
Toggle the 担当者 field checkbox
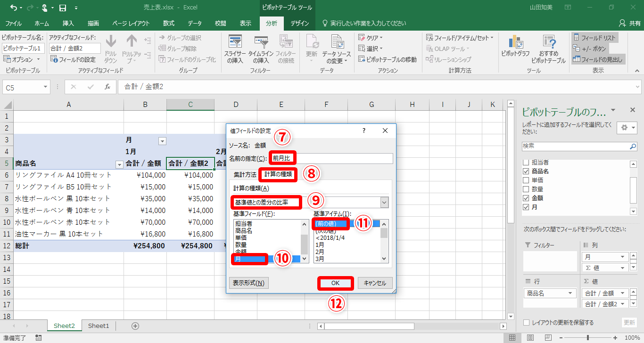pos(527,163)
